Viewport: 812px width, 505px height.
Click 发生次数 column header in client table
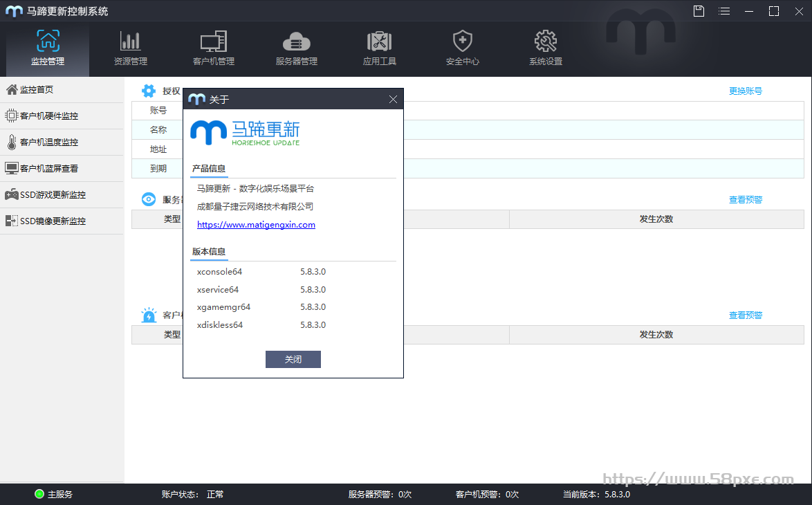tap(656, 335)
